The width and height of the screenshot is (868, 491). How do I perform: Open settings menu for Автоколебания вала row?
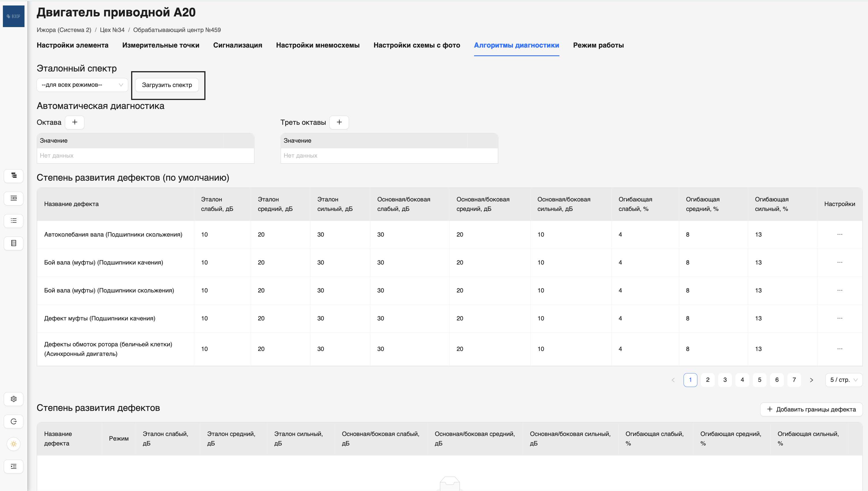(839, 234)
